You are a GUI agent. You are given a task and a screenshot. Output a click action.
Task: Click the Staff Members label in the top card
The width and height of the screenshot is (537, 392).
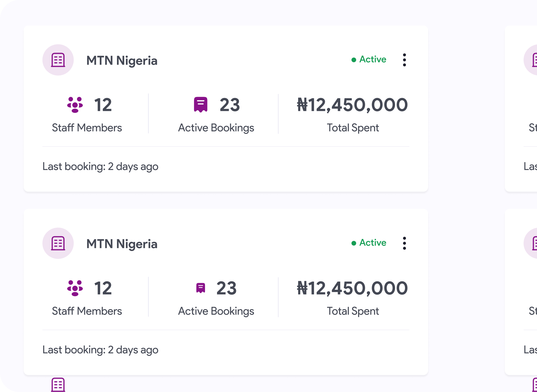87,128
